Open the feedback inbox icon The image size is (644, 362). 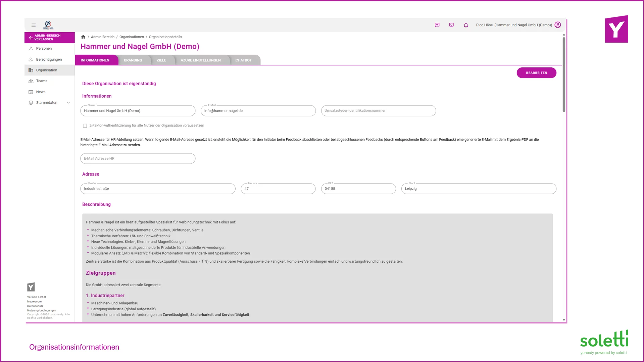pos(451,25)
